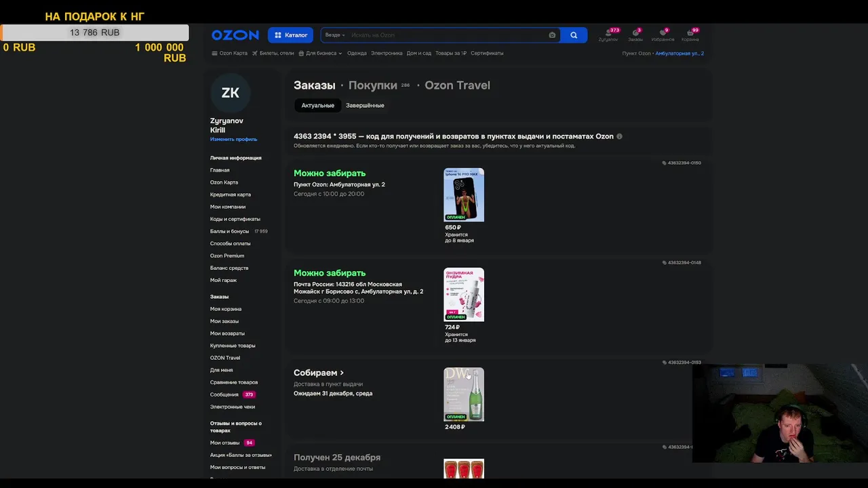
Task: Open Для меня in sidebar
Action: pos(221,370)
